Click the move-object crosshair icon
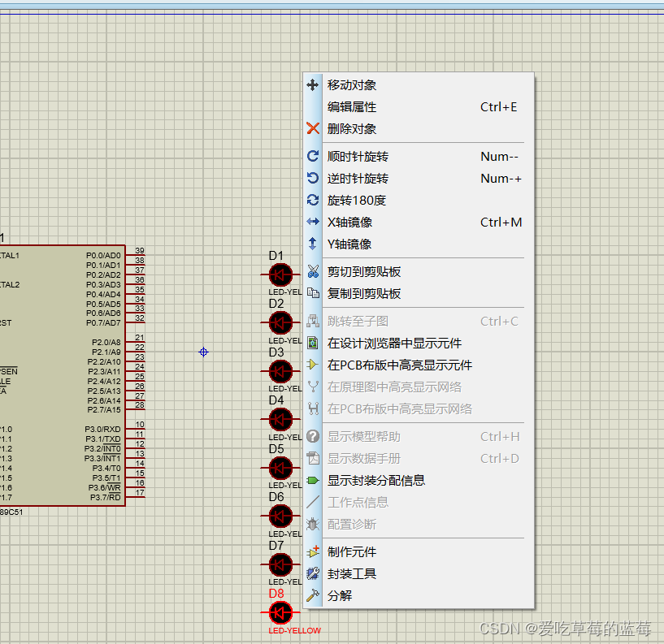 pyautogui.click(x=313, y=84)
